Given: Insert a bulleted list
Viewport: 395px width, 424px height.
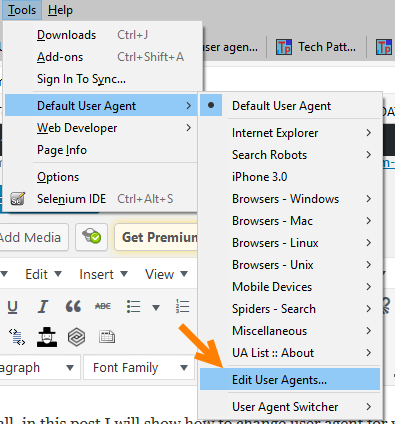Looking at the screenshot, I should click(x=133, y=306).
